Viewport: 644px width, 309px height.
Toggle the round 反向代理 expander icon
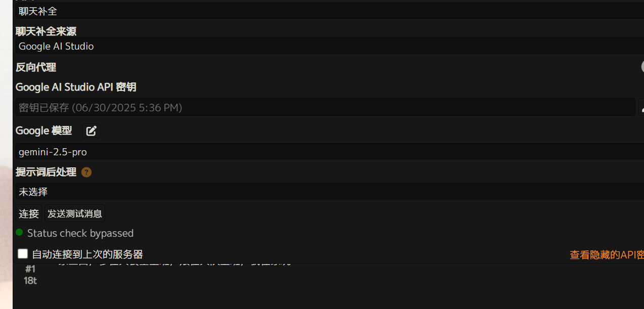click(641, 67)
